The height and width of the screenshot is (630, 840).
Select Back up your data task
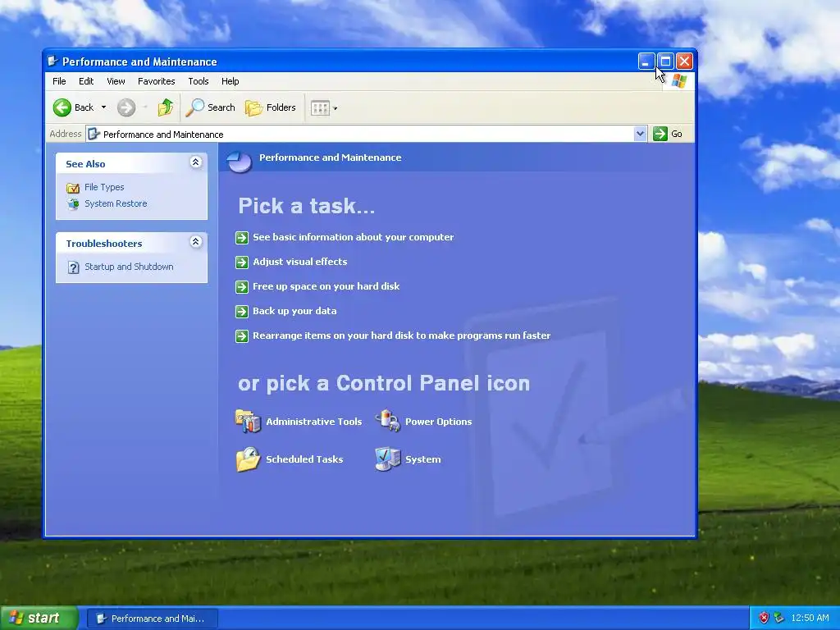click(x=294, y=311)
